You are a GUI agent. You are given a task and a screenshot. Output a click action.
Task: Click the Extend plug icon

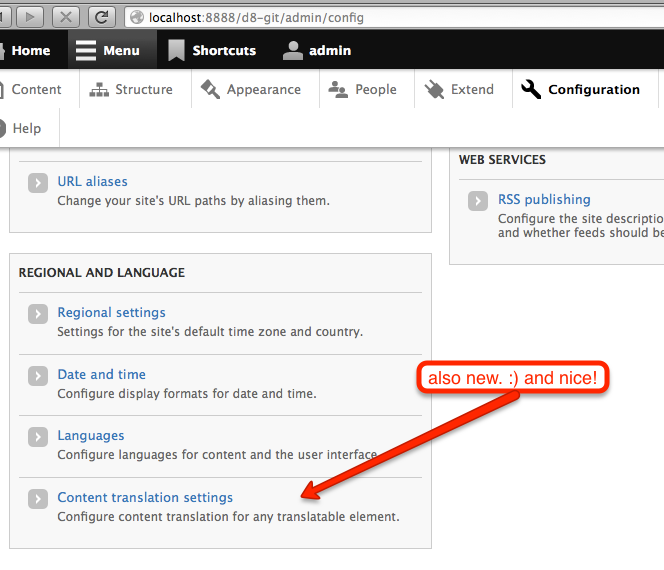(x=434, y=89)
